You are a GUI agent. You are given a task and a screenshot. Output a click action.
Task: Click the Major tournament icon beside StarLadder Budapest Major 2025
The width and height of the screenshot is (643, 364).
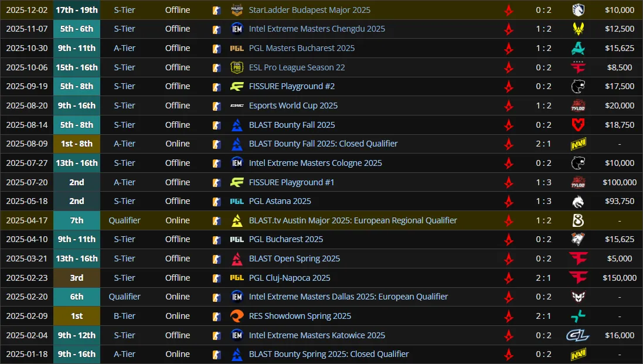237,10
